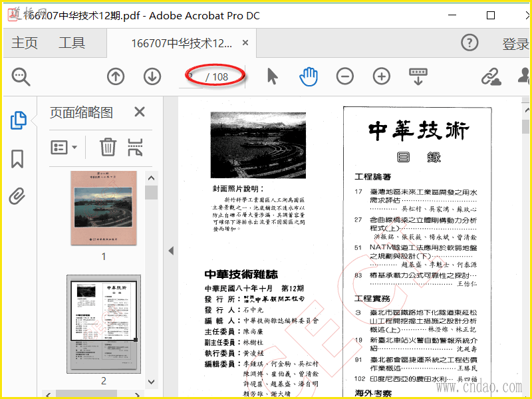This screenshot has width=532, height=399.
Task: Open the page thumbnails panel icon
Action: [18, 120]
